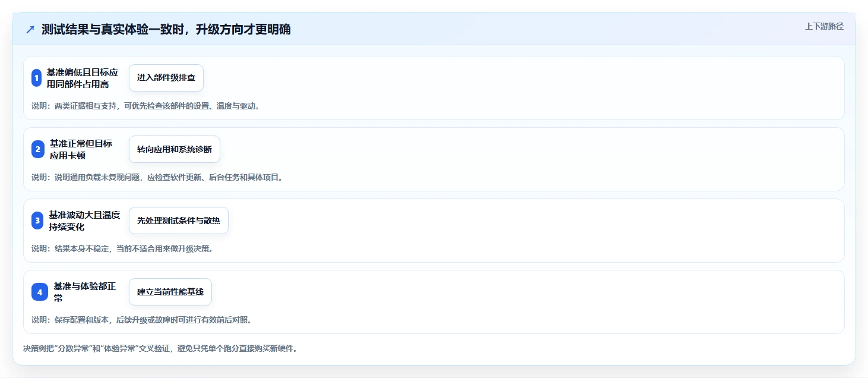
Task: Click the condition text 基准波动大且温度持续变化
Action: [85, 220]
